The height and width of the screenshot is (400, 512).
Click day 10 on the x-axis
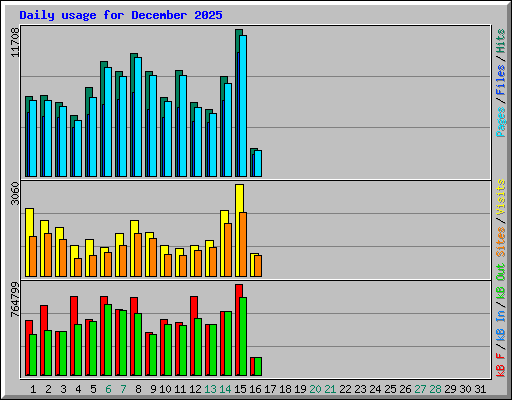[165, 389]
